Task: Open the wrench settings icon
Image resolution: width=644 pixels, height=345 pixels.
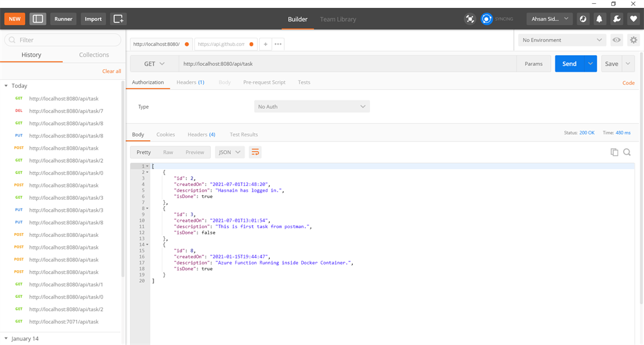Action: click(617, 19)
